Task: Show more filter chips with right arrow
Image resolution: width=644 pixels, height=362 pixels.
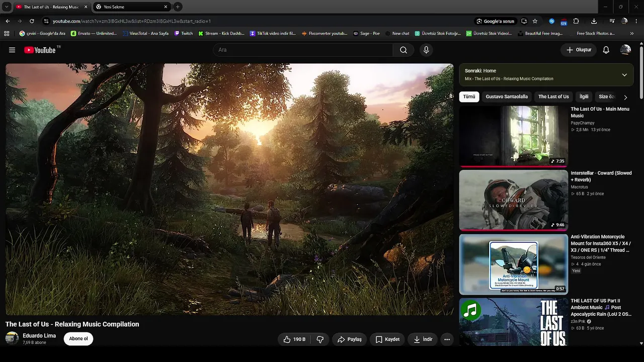Action: pyautogui.click(x=625, y=97)
